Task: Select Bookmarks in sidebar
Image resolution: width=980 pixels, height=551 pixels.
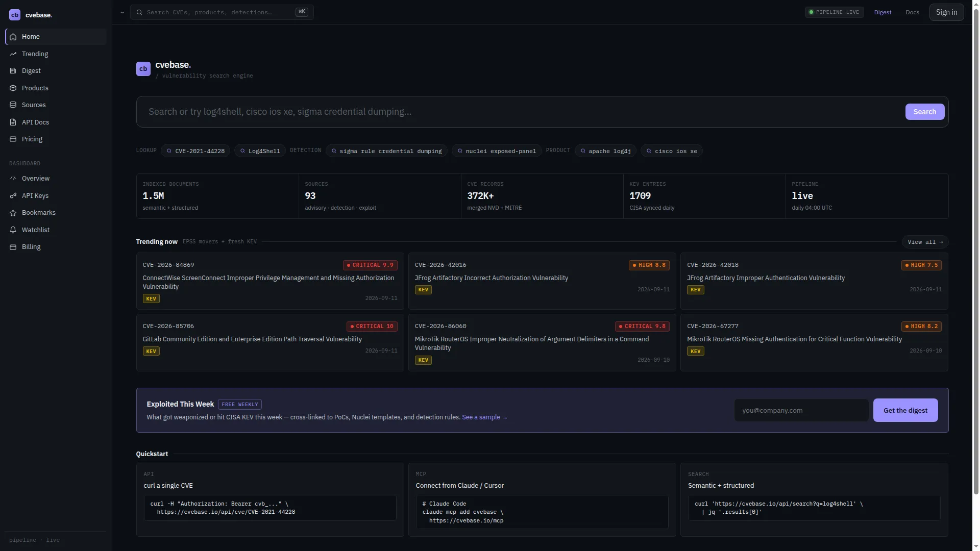Action: click(x=56, y=213)
